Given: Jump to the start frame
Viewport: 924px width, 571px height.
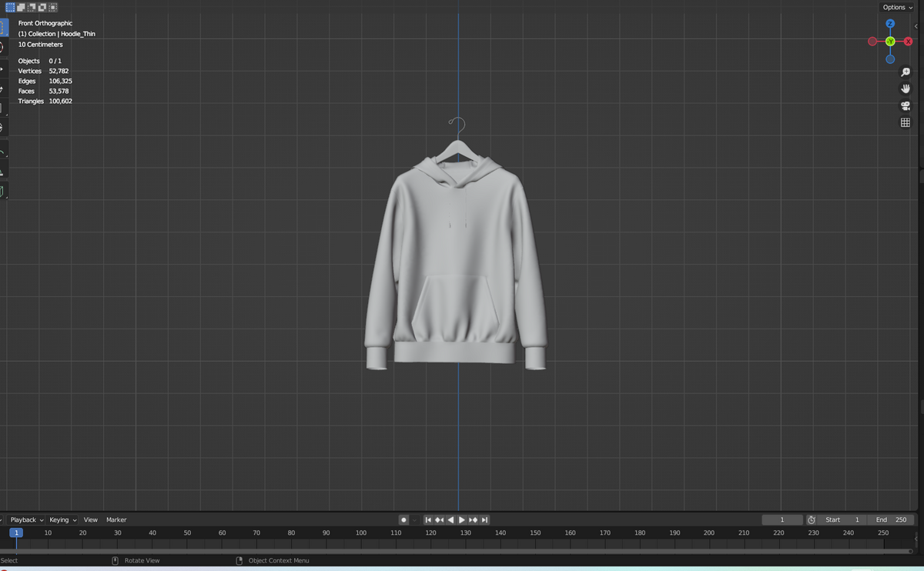Looking at the screenshot, I should point(429,520).
